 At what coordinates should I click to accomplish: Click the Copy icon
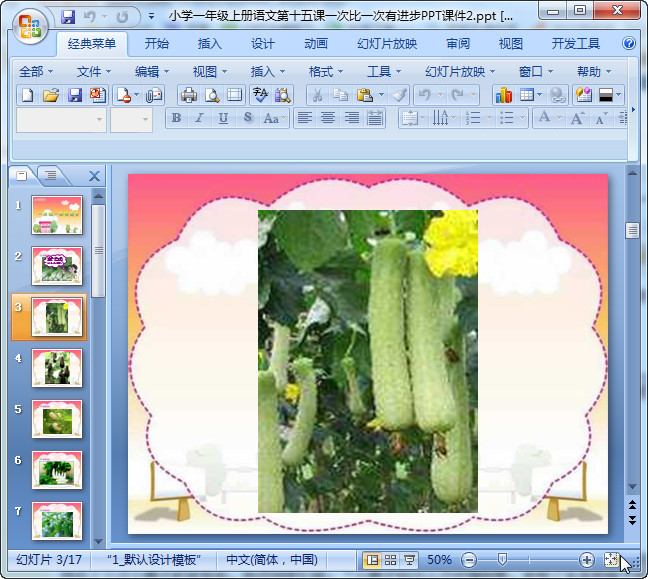coord(340,95)
